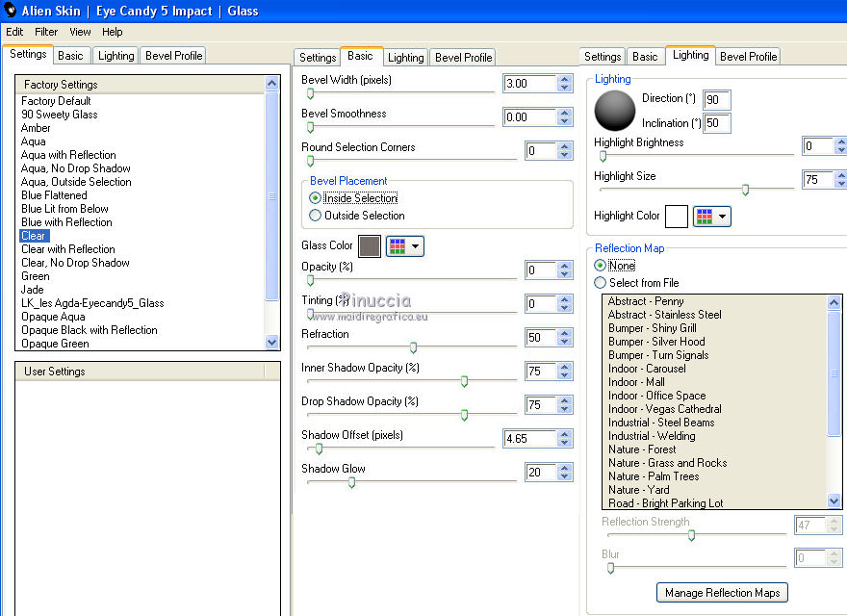847x616 pixels.
Task: Select Aqua with Reflection preset
Action: click(x=68, y=155)
